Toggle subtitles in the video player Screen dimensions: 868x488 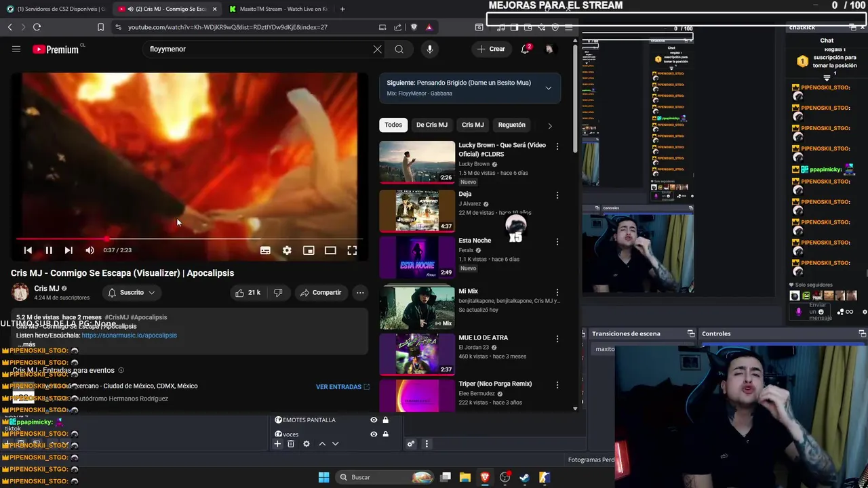tap(265, 250)
